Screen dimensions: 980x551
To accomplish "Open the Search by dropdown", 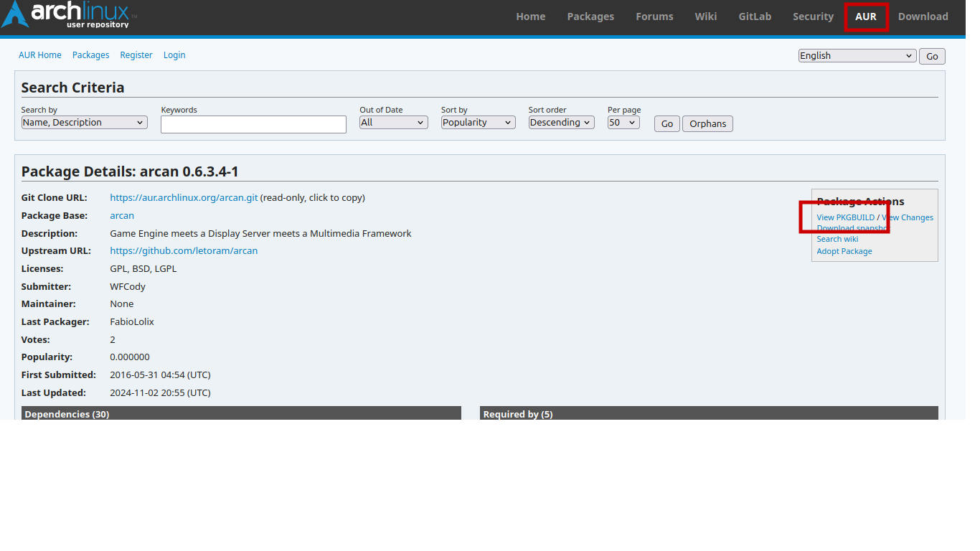I will (85, 123).
